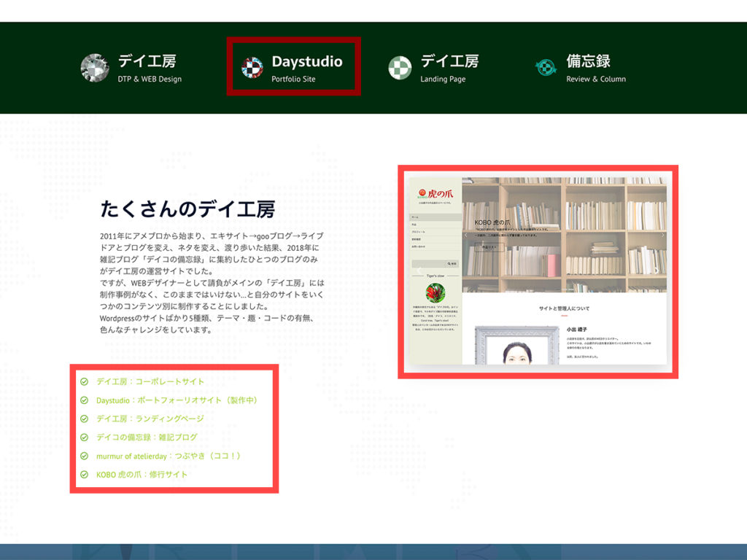Open the デイ工房：コーポレートサイト link
747x560 pixels.
150,381
